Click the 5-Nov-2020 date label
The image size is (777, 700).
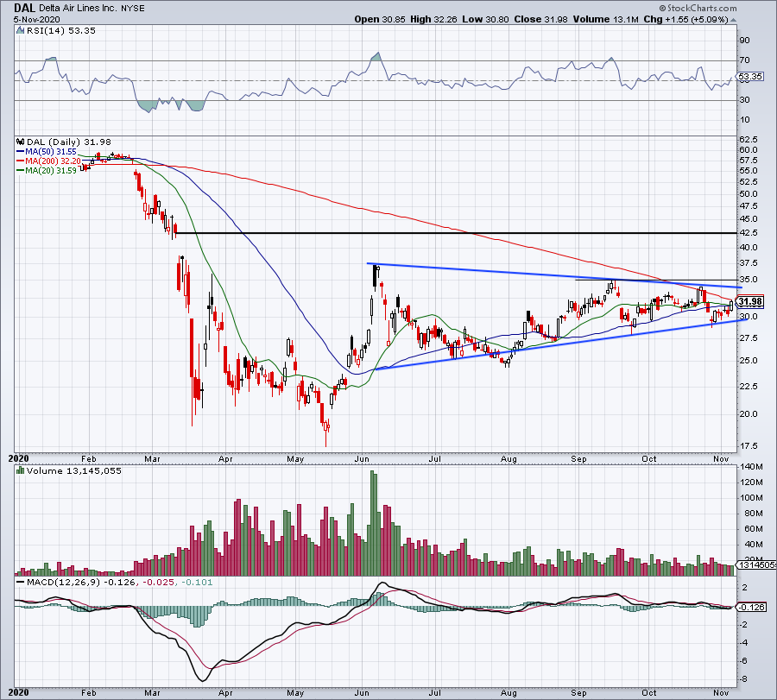click(36, 20)
